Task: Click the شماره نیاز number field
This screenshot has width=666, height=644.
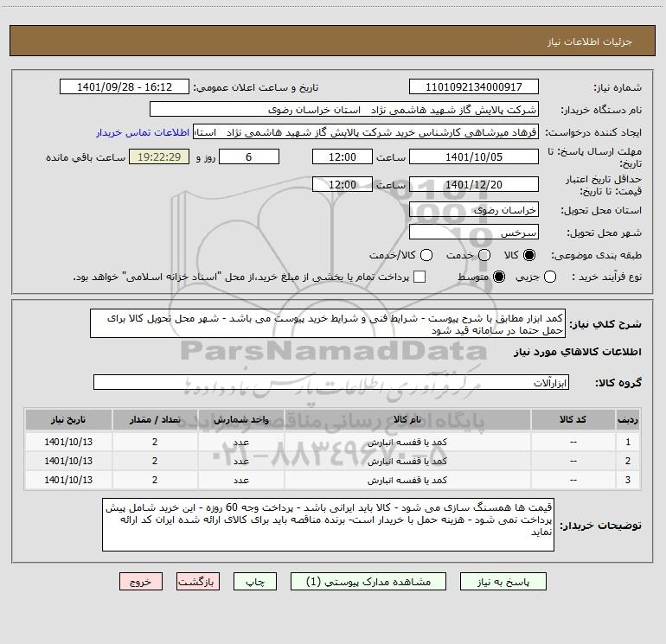Action: tap(473, 87)
